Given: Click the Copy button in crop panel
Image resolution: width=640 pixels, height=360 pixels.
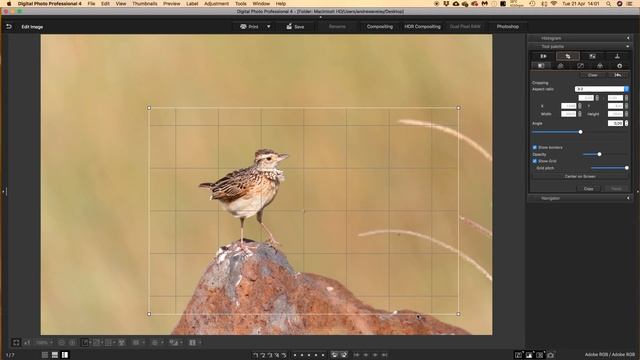Looking at the screenshot, I should [589, 189].
